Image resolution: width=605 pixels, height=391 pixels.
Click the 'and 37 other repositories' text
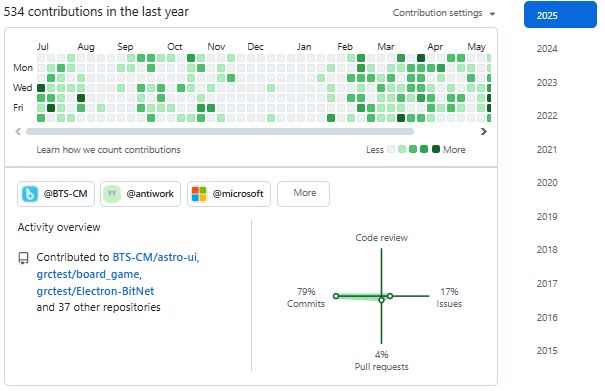coord(98,308)
